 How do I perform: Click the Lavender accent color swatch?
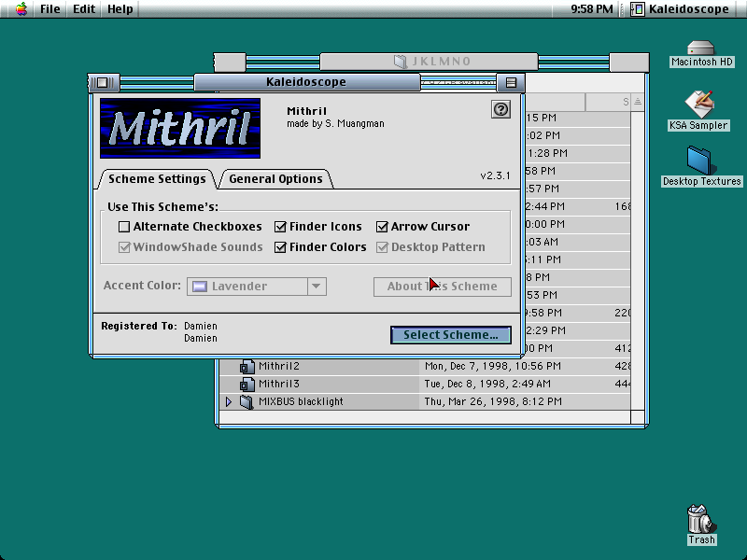point(200,287)
